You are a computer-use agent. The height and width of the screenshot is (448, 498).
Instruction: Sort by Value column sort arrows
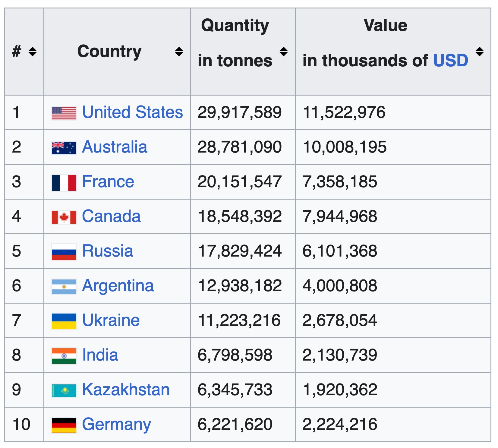480,52
